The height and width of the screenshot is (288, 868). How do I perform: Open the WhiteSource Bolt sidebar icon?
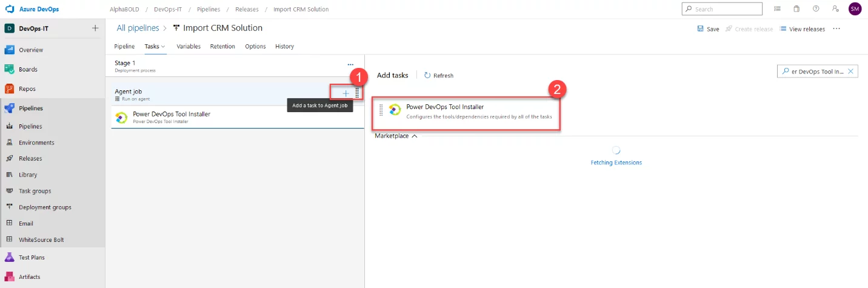click(9, 239)
